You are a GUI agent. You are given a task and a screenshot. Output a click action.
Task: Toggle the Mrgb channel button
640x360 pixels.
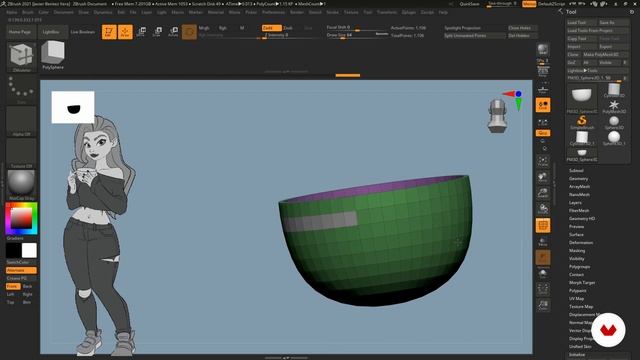click(x=204, y=28)
